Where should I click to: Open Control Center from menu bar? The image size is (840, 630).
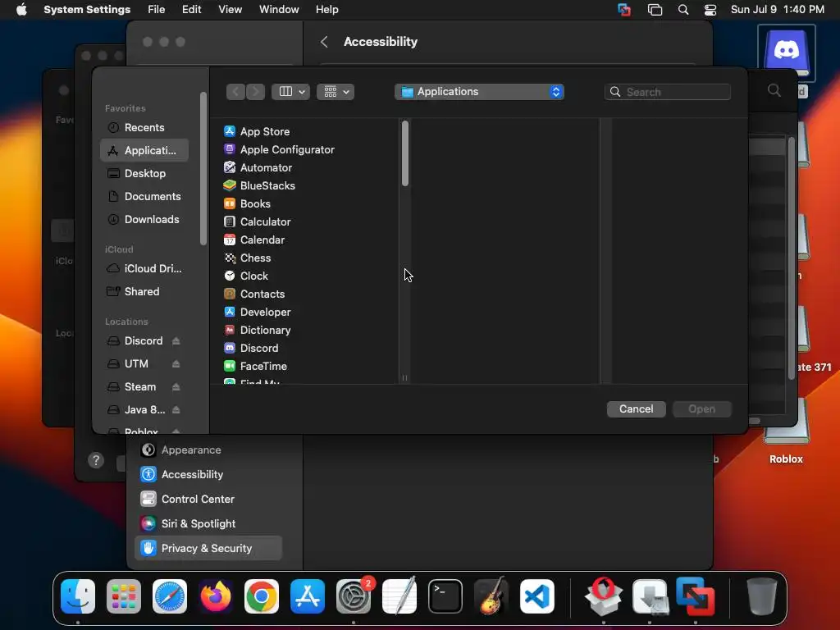[710, 10]
